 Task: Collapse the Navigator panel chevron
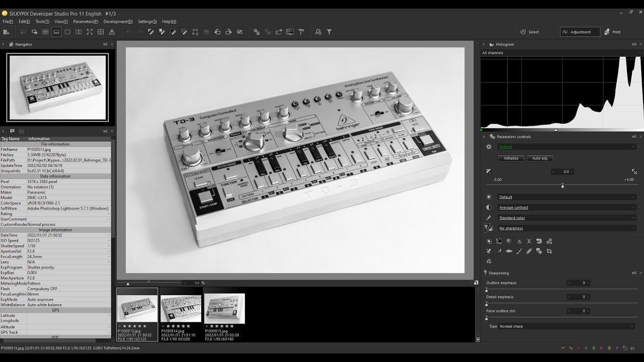[x=4, y=44]
